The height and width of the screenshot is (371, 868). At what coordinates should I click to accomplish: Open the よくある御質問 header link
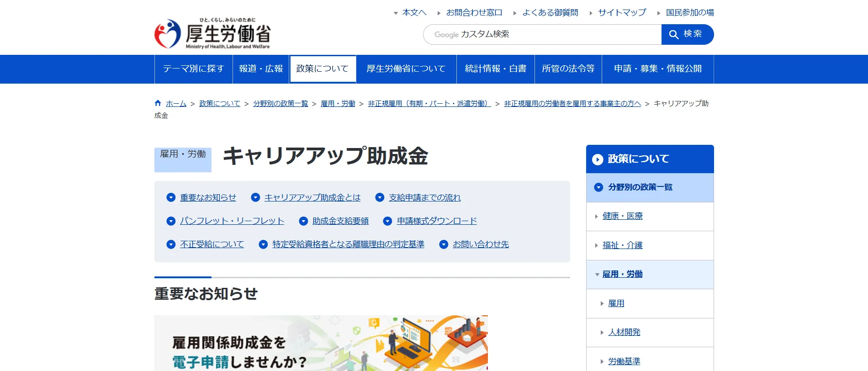[550, 13]
